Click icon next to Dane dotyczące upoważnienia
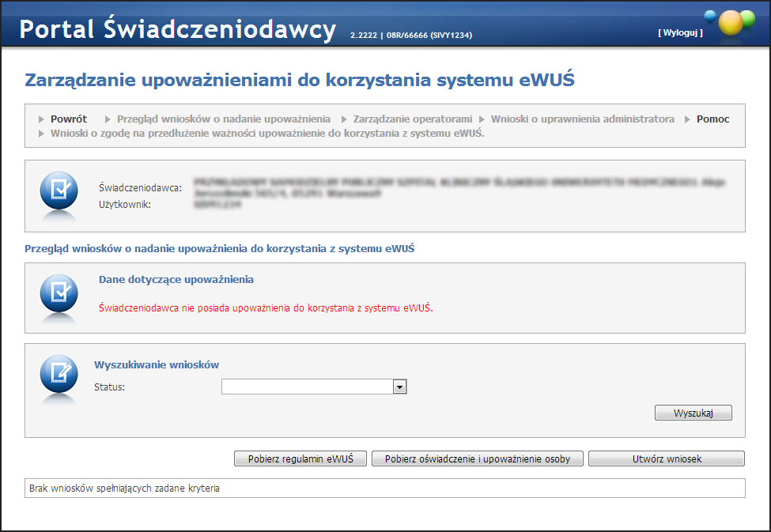This screenshot has width=771, height=532. coord(59,293)
